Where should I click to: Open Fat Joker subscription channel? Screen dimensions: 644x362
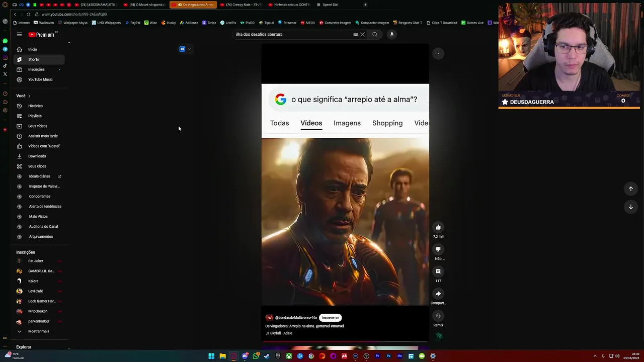pyautogui.click(x=39, y=261)
